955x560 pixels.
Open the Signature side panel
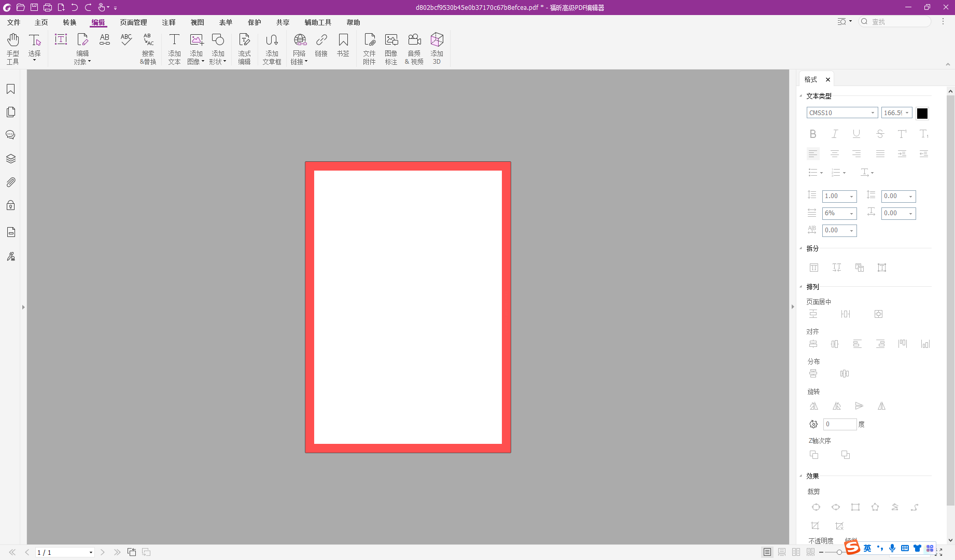(10, 256)
